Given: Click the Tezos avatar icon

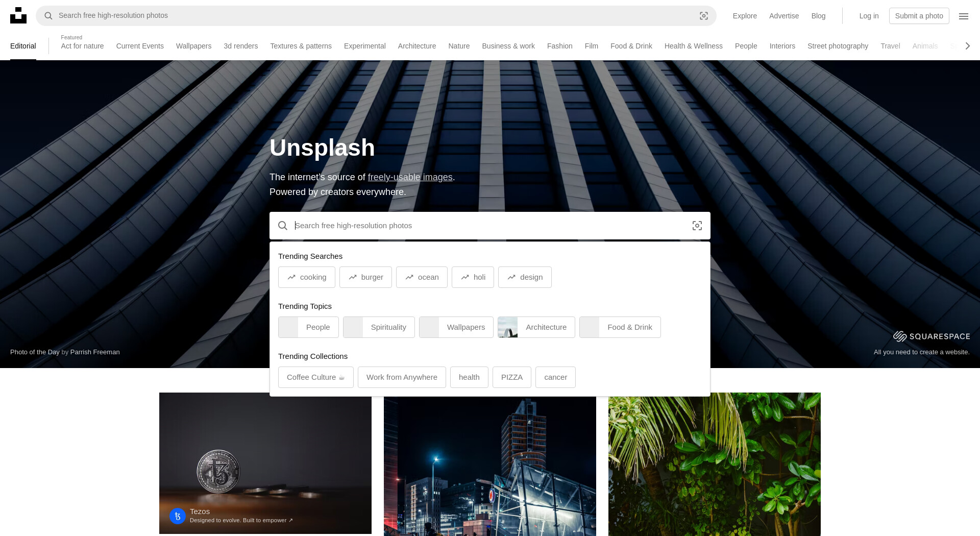Looking at the screenshot, I should tap(178, 516).
